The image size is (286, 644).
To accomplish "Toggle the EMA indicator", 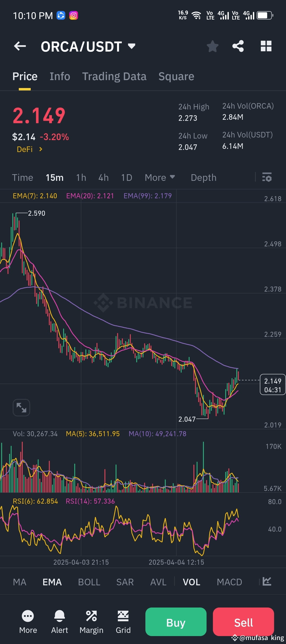I will pyautogui.click(x=52, y=582).
